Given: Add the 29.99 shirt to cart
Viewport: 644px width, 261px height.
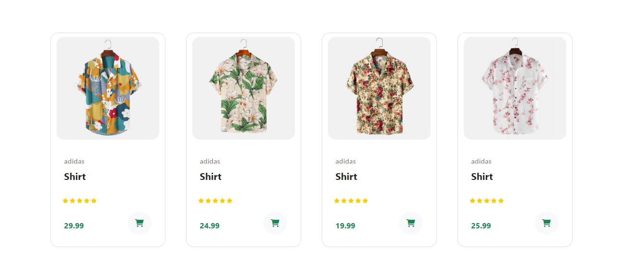Looking at the screenshot, I should point(140,223).
